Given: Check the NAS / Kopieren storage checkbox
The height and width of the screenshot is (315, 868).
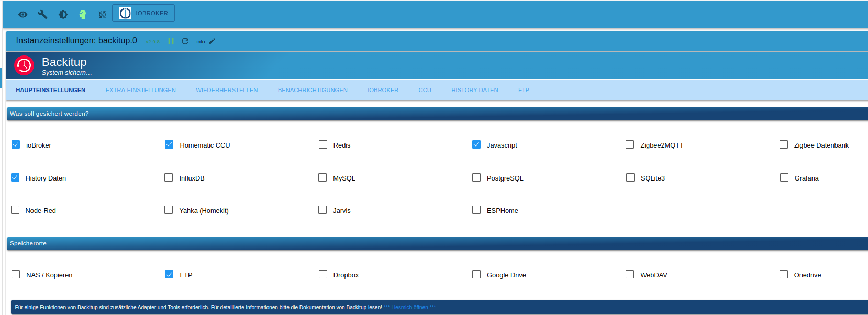Looking at the screenshot, I should click(16, 274).
